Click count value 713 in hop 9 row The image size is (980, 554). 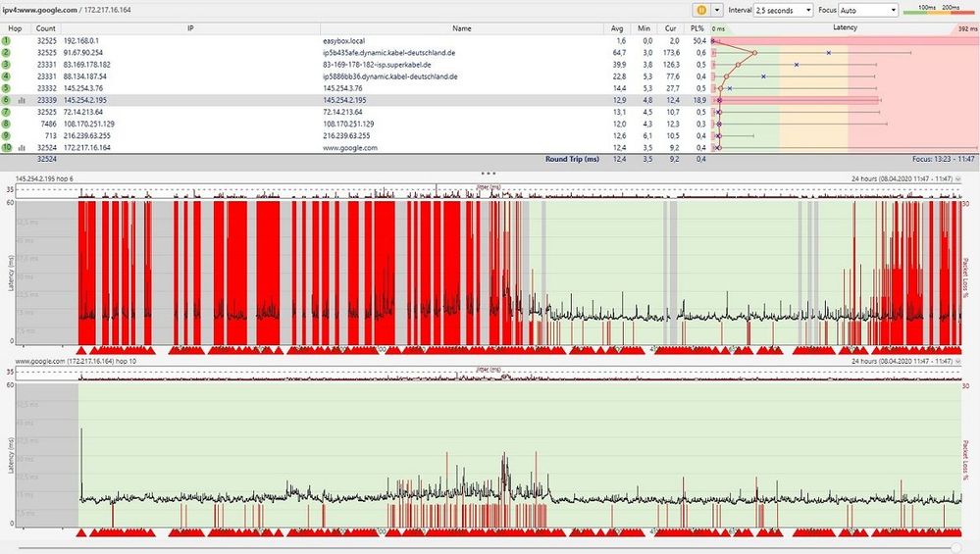click(50, 135)
